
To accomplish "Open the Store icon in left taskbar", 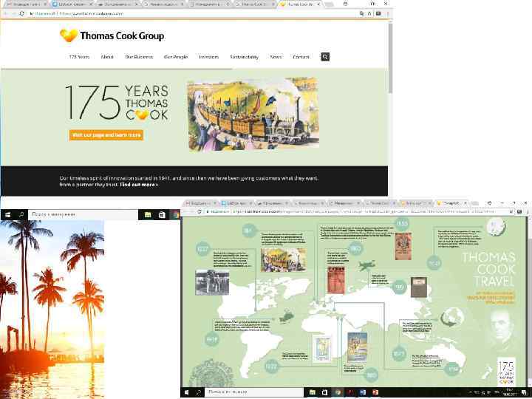I will click(162, 215).
